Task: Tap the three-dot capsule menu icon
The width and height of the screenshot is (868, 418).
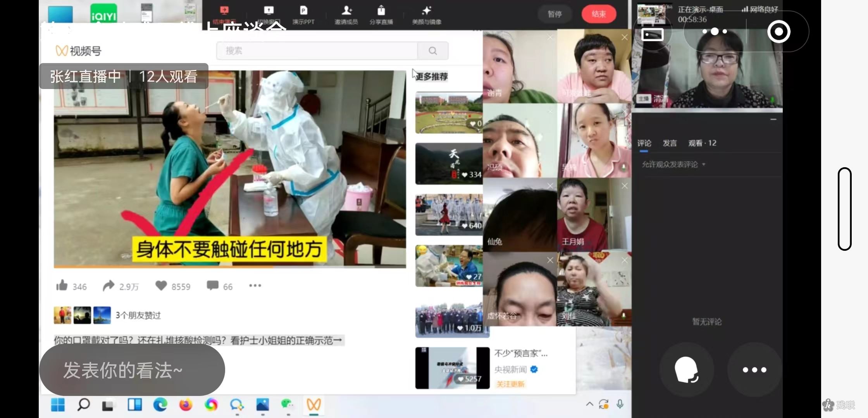Action: pos(715,31)
